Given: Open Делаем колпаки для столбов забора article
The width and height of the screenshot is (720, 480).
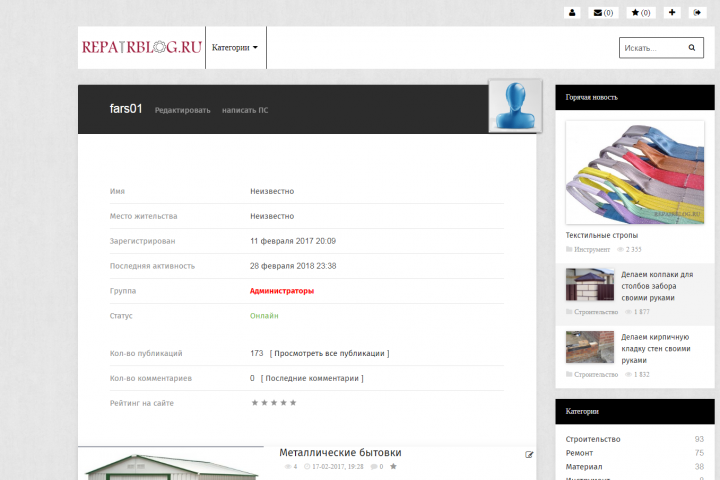Looking at the screenshot, I should point(657,286).
